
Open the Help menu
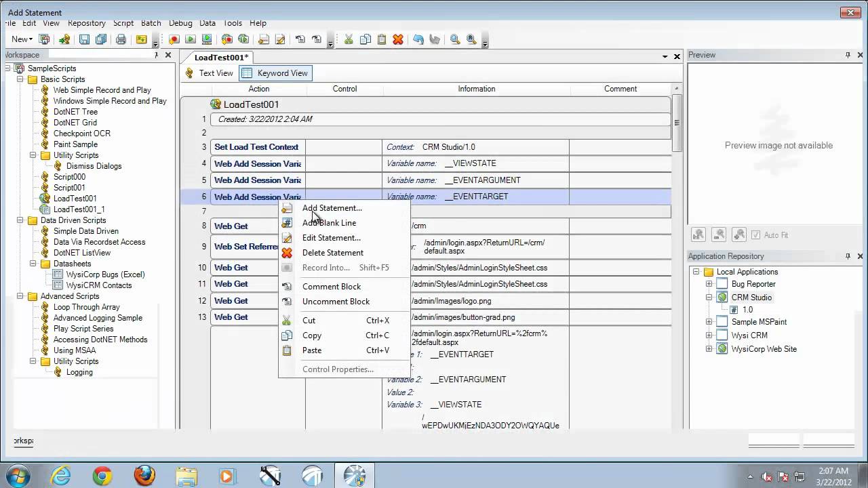258,23
